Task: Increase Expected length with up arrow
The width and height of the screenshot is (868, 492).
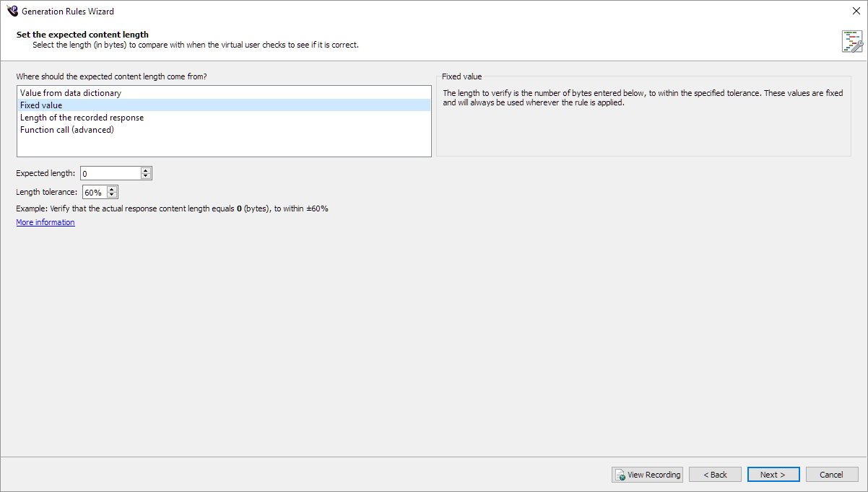Action: tap(146, 170)
